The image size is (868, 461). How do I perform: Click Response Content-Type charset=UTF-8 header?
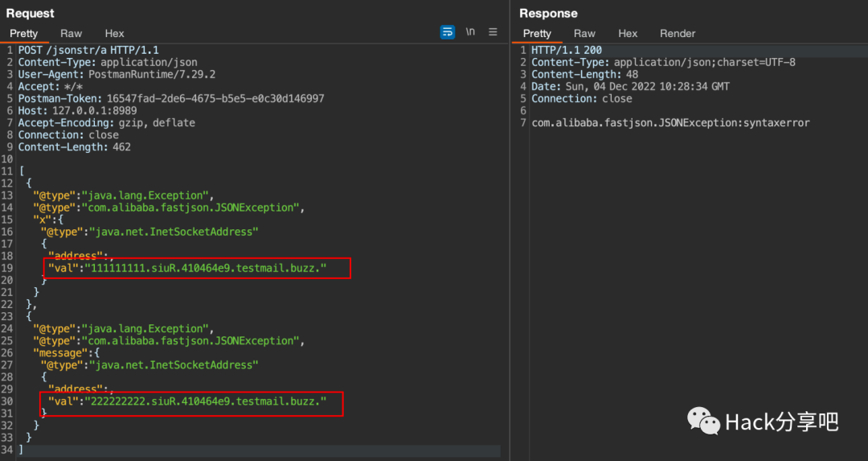click(664, 62)
